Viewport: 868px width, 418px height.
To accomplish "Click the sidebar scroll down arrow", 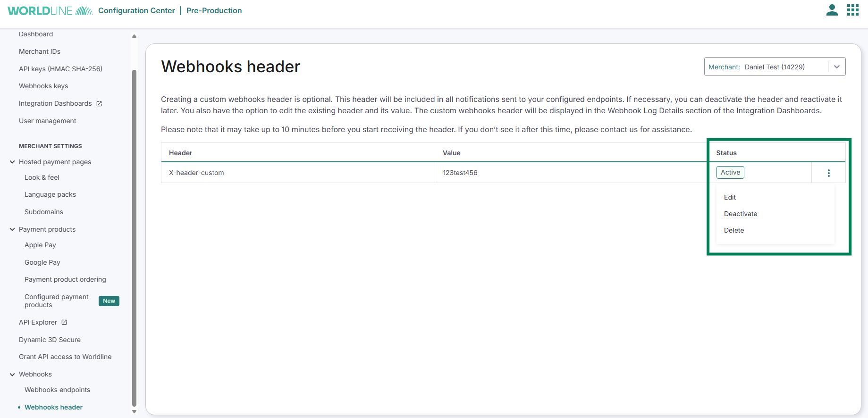I will [134, 412].
